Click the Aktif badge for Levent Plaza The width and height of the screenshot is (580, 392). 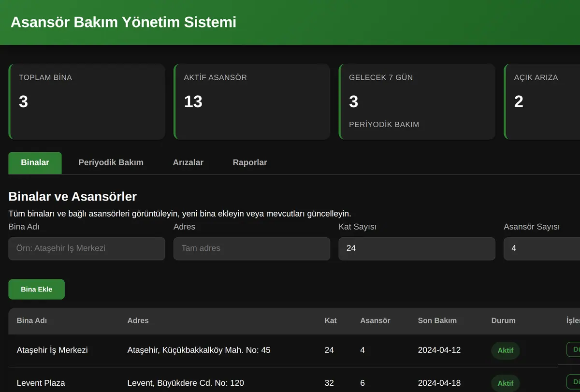[506, 383]
